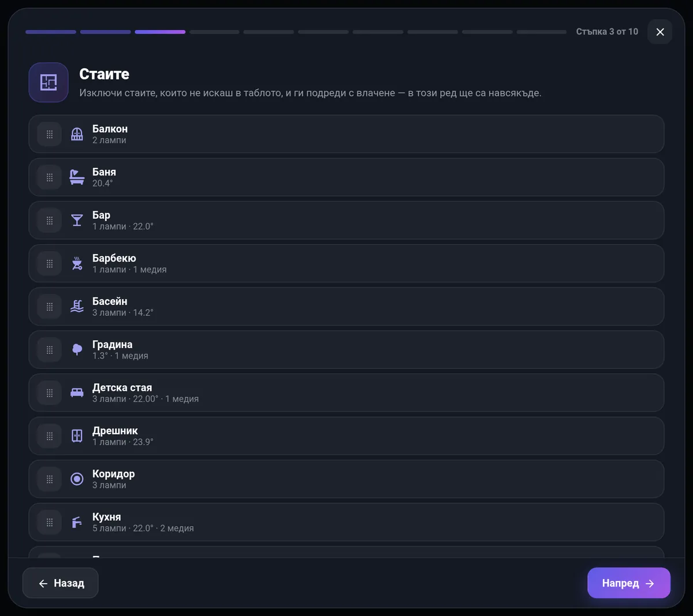Image resolution: width=693 pixels, height=616 pixels.
Task: Continue with the Напред button
Action: coord(629,583)
